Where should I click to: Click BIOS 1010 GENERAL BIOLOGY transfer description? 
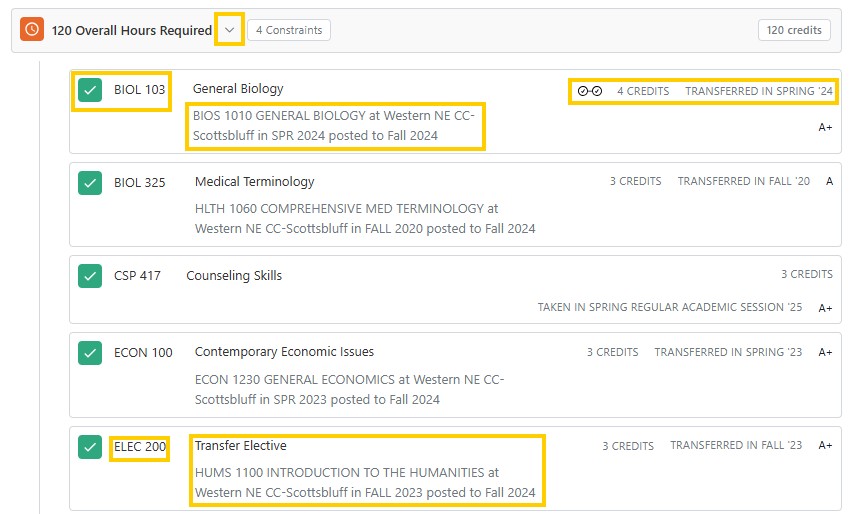[334, 126]
